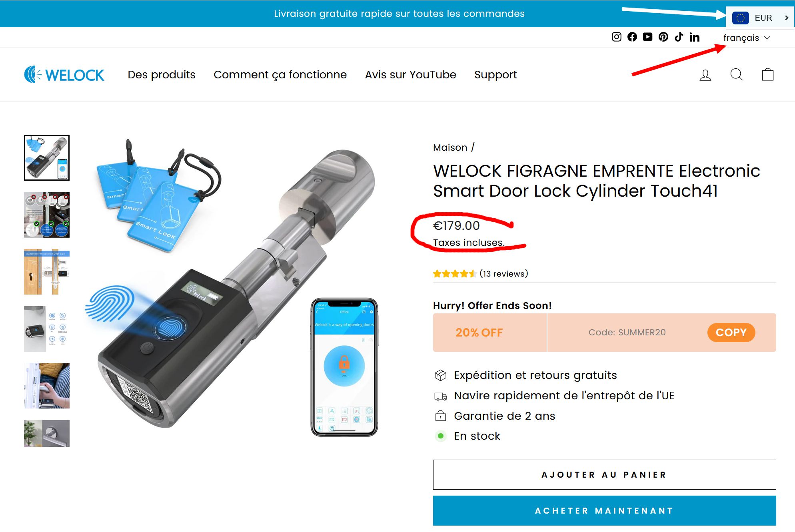
Task: Open the Des produits menu
Action: pos(162,75)
